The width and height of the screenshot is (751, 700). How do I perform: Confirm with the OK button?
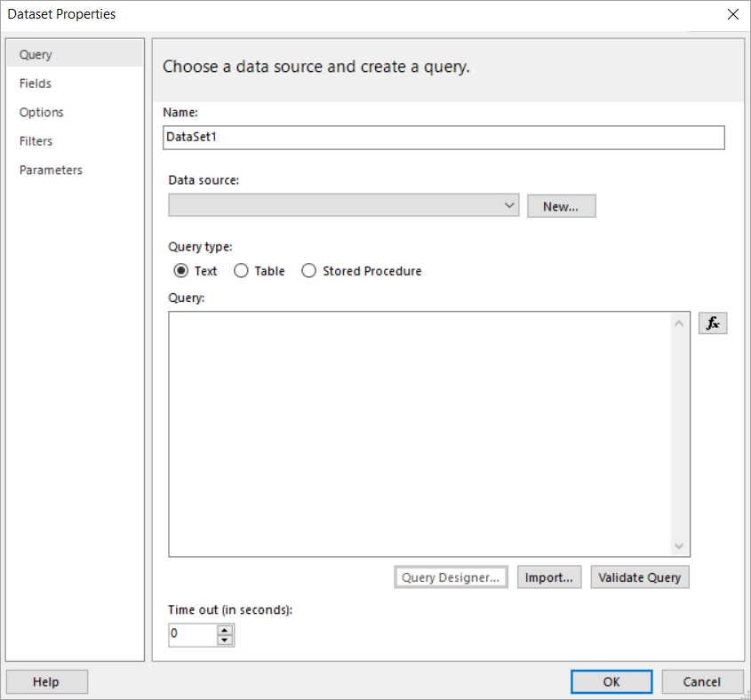(x=611, y=682)
